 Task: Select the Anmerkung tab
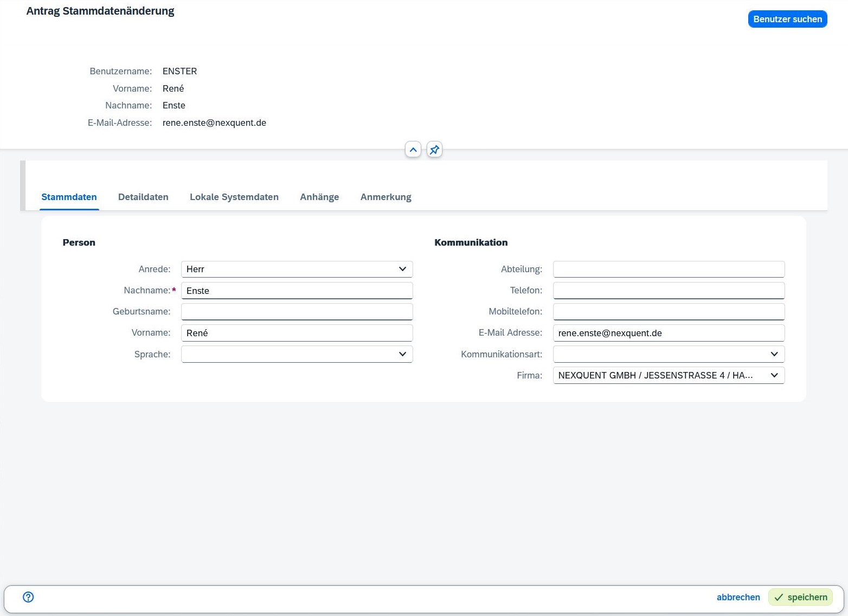pos(386,197)
